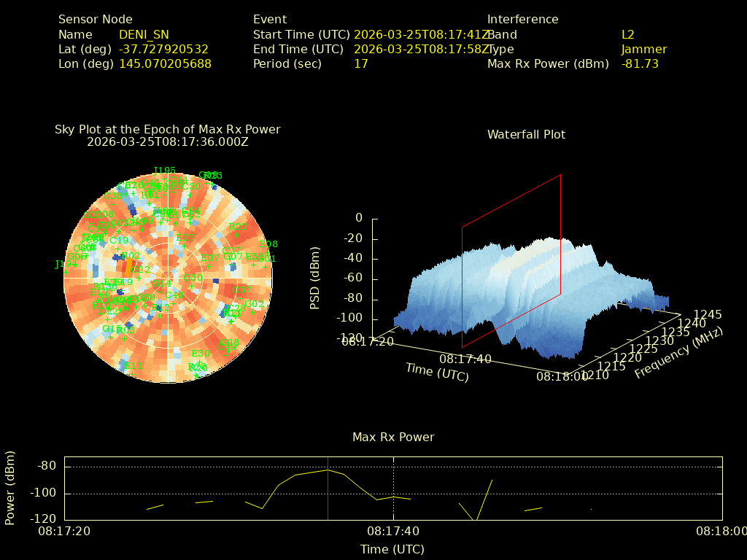This screenshot has width=747, height=560.
Task: Click the 08:17:40 tick on Max Rx Power axis
Action: (x=393, y=532)
